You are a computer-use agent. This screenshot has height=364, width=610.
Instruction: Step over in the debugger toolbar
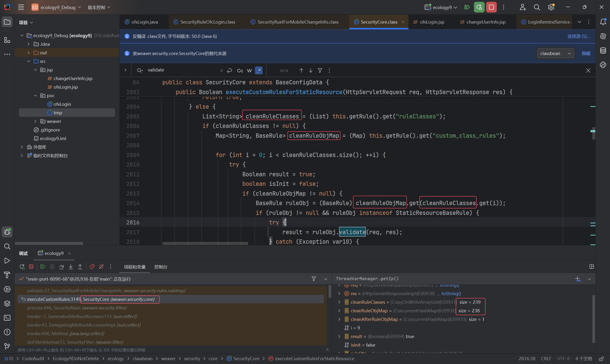pos(61,267)
